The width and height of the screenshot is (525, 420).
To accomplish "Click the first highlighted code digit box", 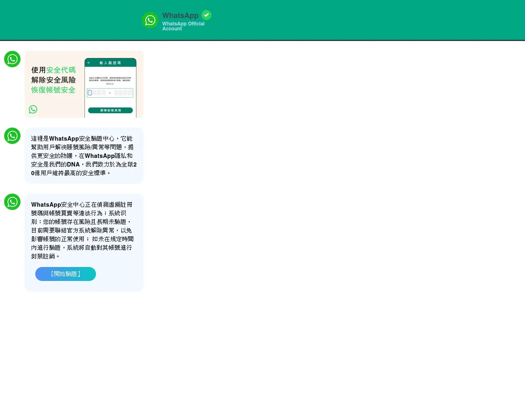I will 90,93.
